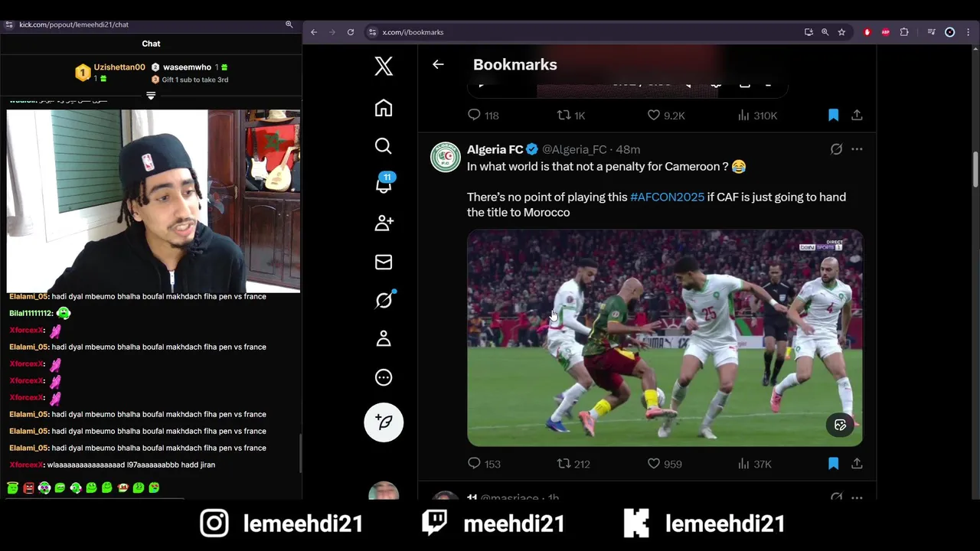Click the Kick chat scrollbar
This screenshot has height=551, width=980.
[x=300, y=452]
